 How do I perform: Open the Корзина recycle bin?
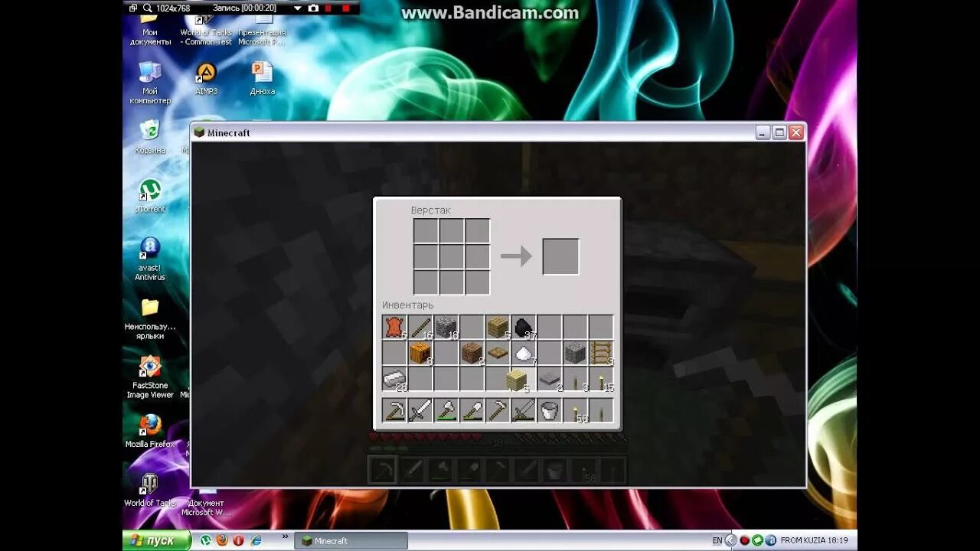click(x=150, y=136)
